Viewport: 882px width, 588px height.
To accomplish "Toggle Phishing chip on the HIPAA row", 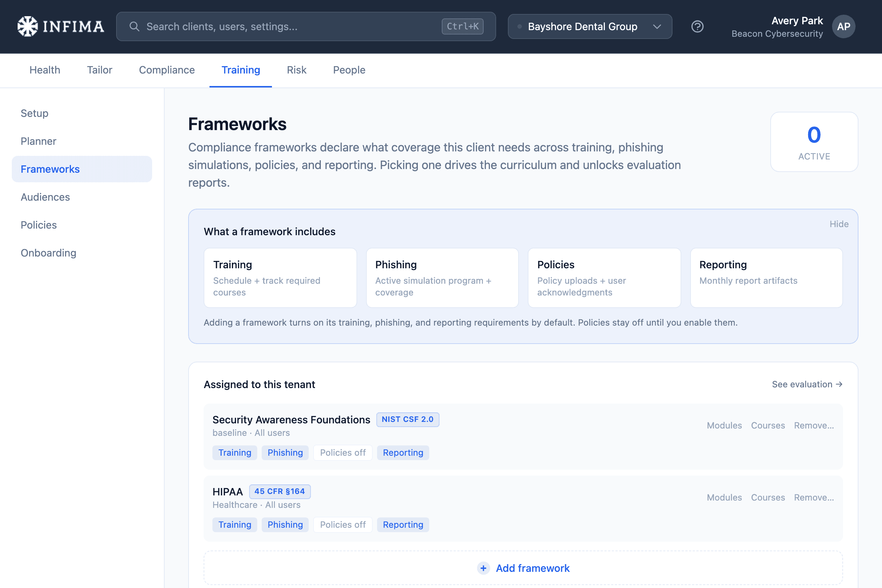I will [x=285, y=525].
